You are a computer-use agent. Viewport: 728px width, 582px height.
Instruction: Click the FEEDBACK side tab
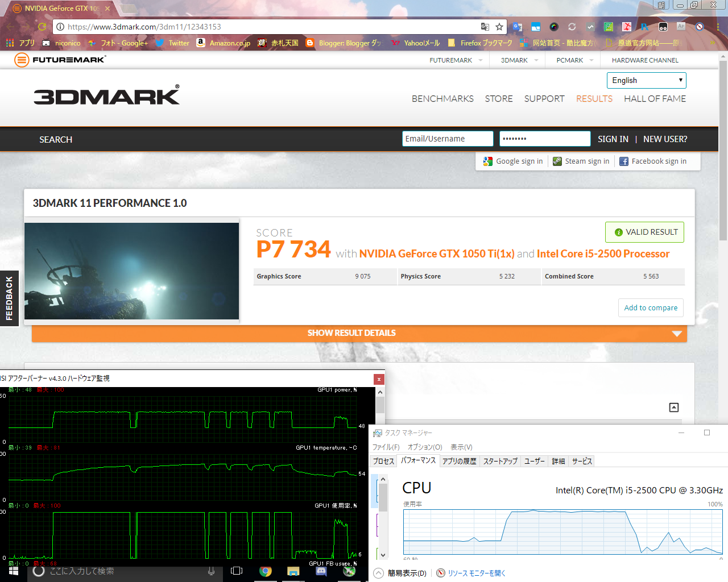point(9,298)
